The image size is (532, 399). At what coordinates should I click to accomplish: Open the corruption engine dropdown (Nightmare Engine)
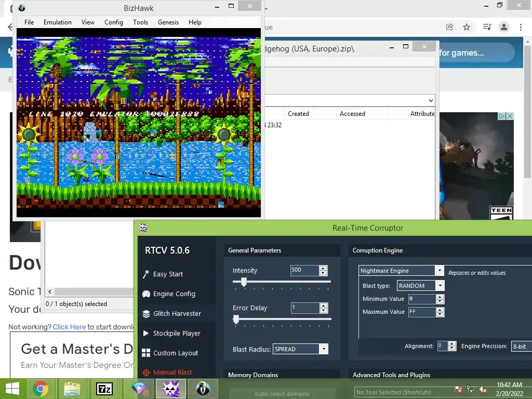tap(440, 270)
